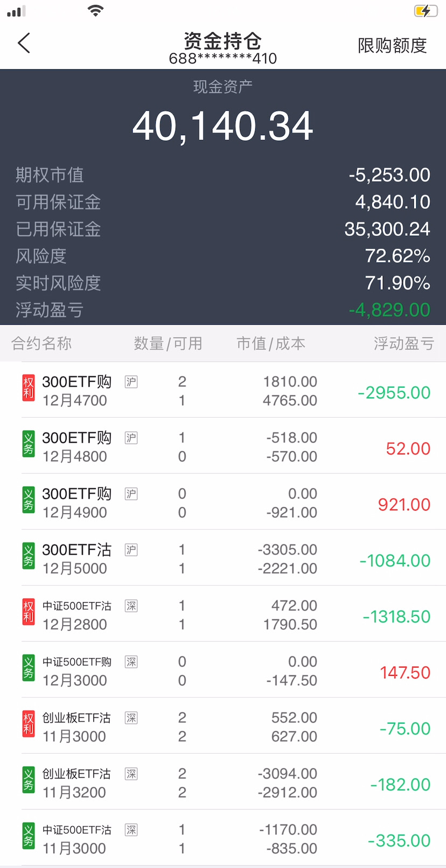This screenshot has height=868, width=446.
Task: Tap the red 权利 badge on 创业板ETF沽 11月3000
Action: (28, 724)
